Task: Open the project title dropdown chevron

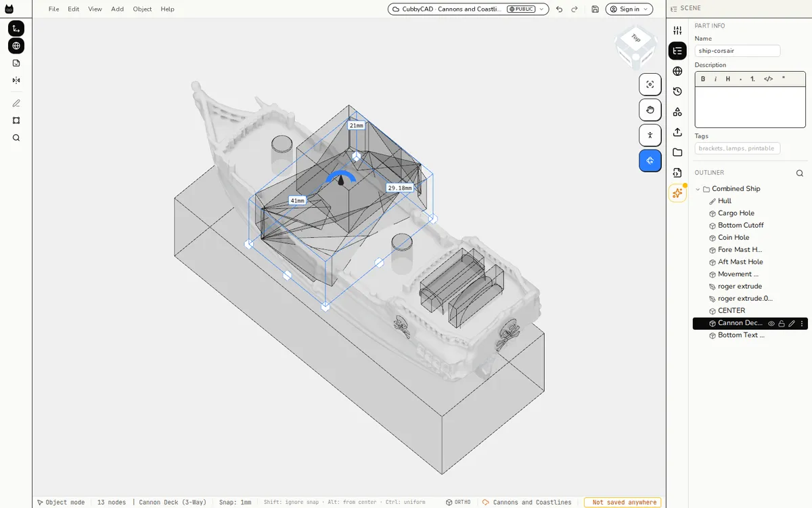Action: [541, 9]
